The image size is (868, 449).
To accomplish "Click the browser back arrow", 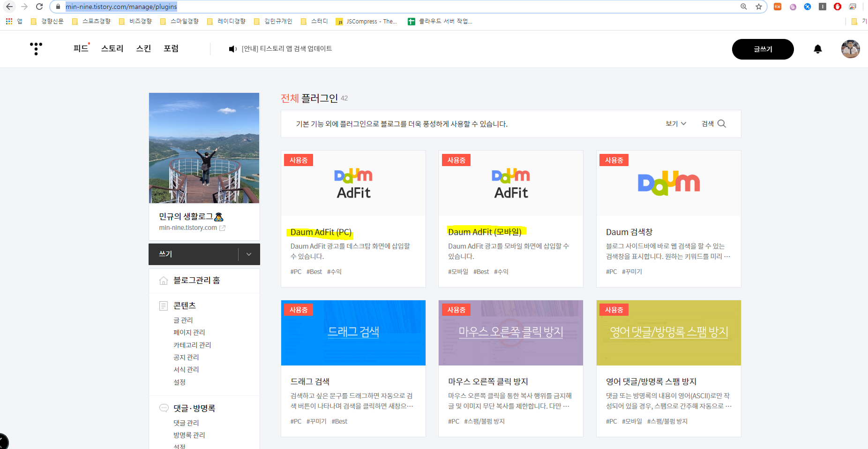I will 9,7.
